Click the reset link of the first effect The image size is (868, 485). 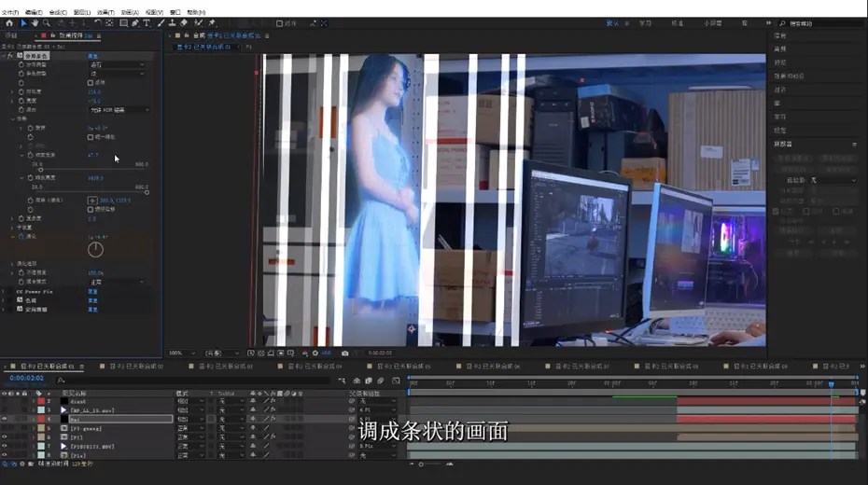coord(92,56)
